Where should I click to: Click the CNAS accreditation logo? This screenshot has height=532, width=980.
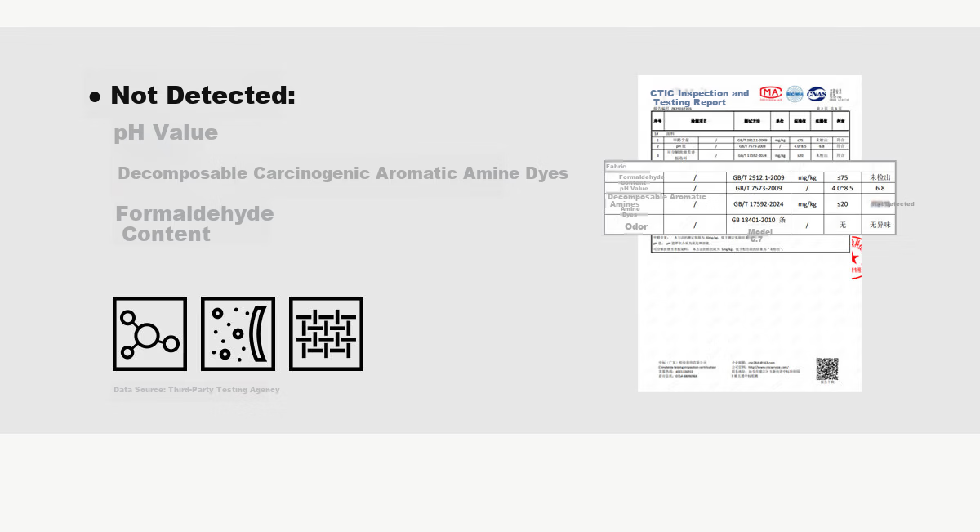(x=817, y=94)
